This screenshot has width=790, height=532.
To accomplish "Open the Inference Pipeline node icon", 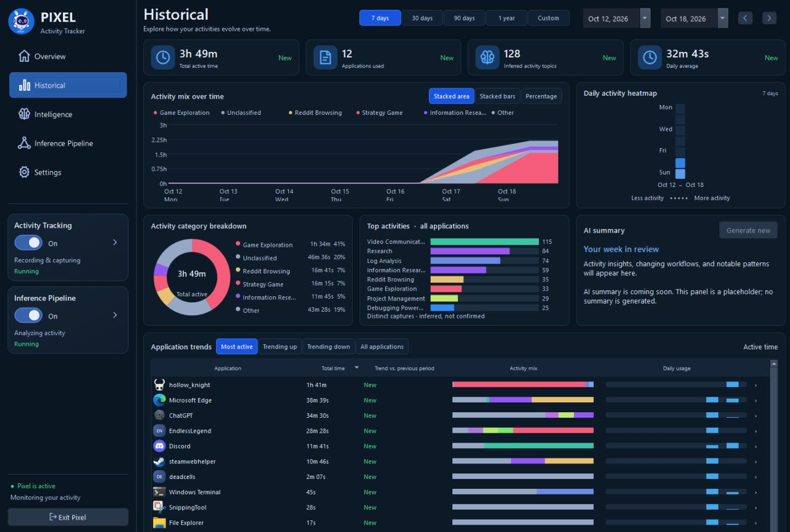I will (x=24, y=143).
